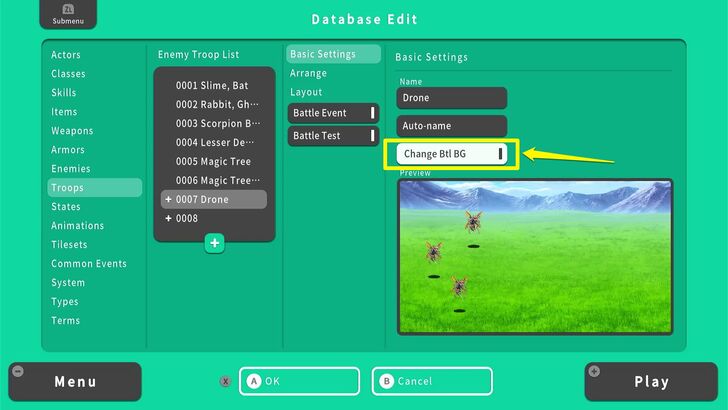Click the plus icon beside 0008

(168, 218)
